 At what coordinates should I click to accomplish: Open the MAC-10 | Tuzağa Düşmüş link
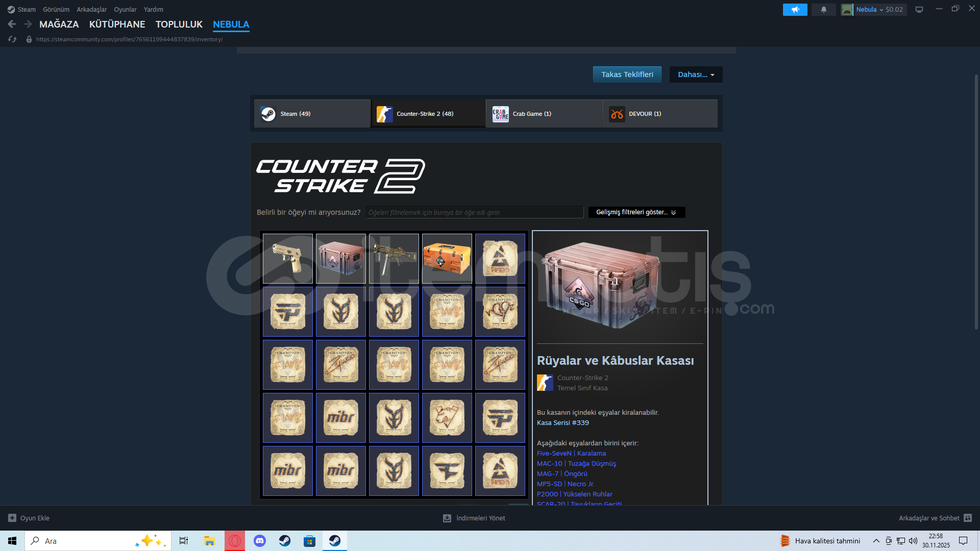[576, 463]
